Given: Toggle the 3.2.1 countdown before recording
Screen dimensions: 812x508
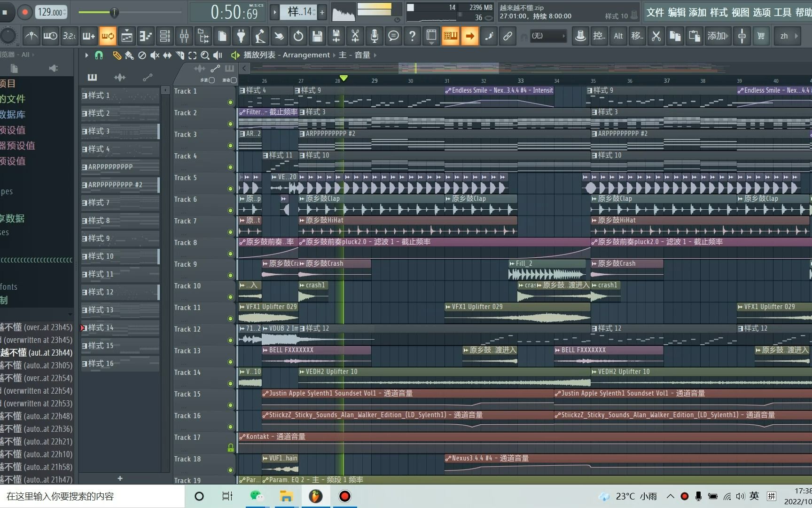Looking at the screenshot, I should click(x=70, y=36).
